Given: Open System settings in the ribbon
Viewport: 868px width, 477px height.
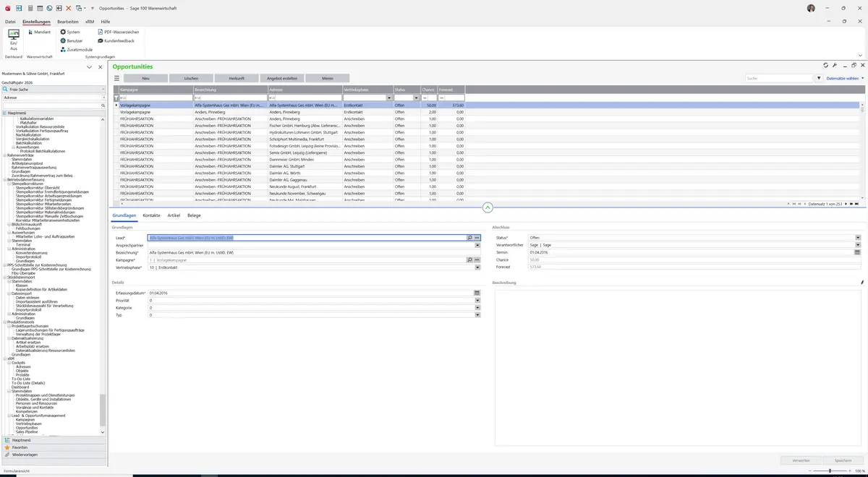Looking at the screenshot, I should click(x=70, y=32).
